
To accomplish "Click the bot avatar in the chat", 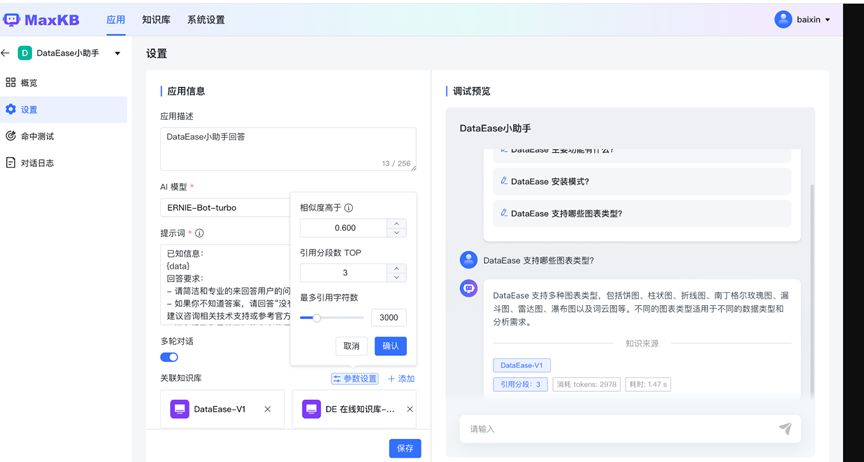I will click(468, 288).
